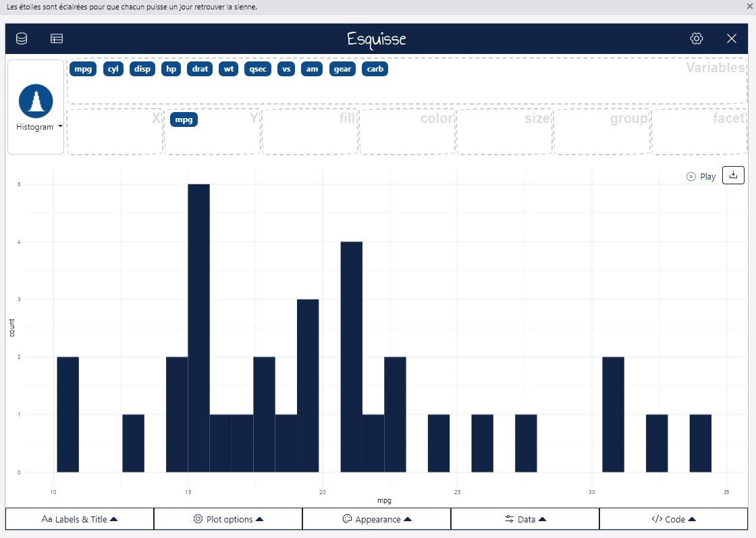Open Esquisse settings gear icon
Screen dimensions: 756x538
point(697,38)
